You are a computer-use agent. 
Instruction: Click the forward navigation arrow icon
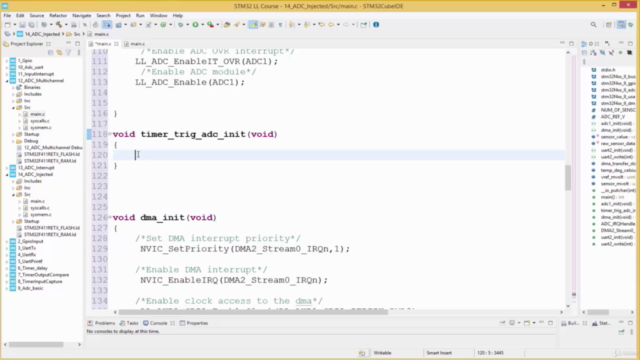[x=346, y=25]
